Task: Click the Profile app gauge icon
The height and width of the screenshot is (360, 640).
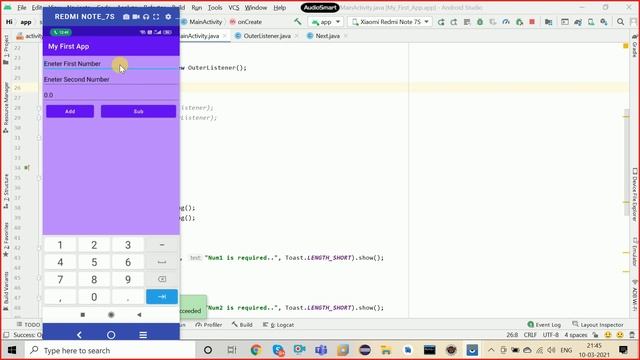Action: pos(506,22)
